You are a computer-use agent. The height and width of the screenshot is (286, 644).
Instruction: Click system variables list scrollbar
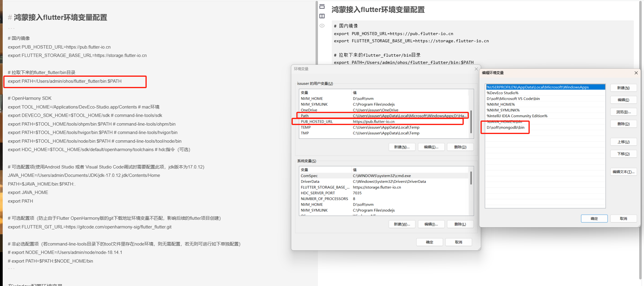pos(471,178)
